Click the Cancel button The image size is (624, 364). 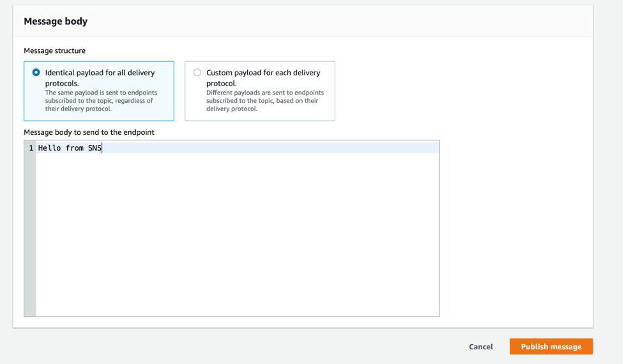(x=481, y=347)
